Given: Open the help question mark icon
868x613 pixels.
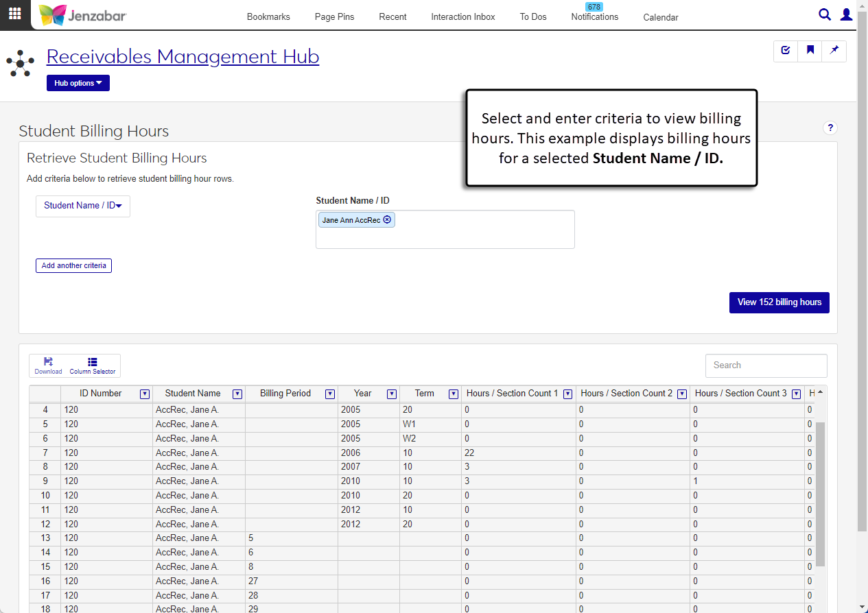Looking at the screenshot, I should click(830, 128).
